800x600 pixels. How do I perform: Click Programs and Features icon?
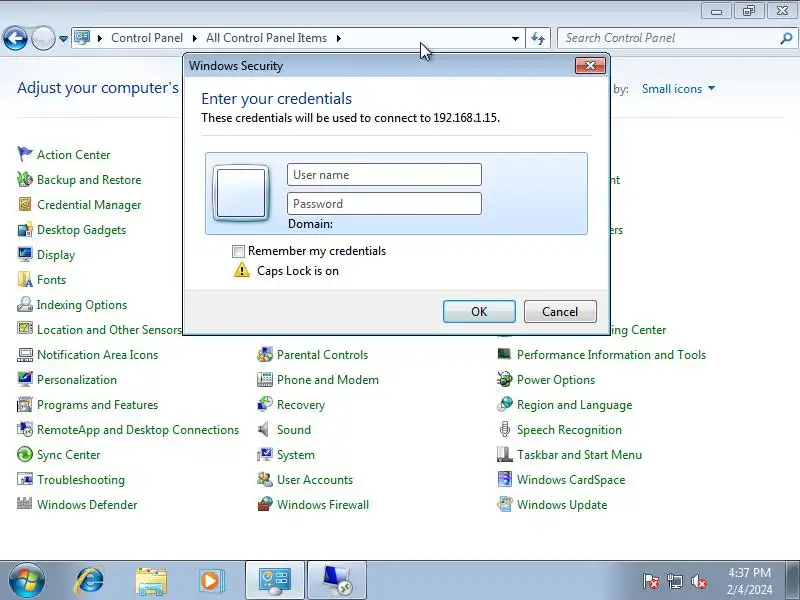coord(24,404)
